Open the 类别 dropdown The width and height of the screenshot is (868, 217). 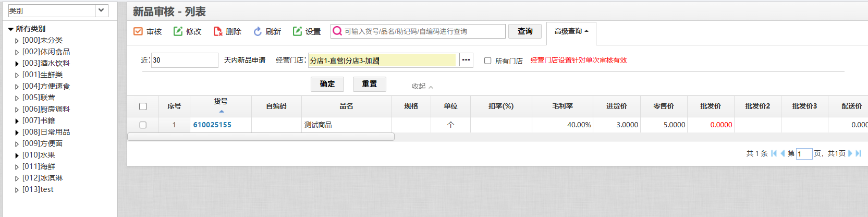click(x=101, y=10)
